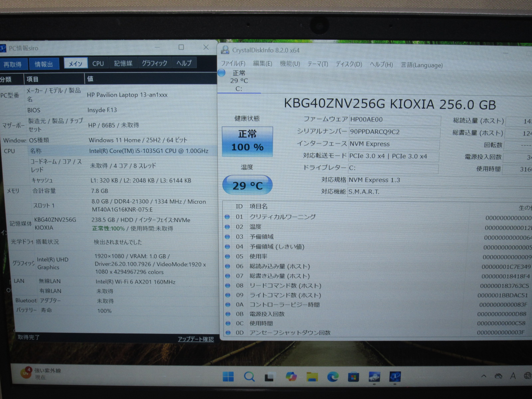Open the 言語(Language) menu
The height and width of the screenshot is (399, 532).
(x=422, y=65)
